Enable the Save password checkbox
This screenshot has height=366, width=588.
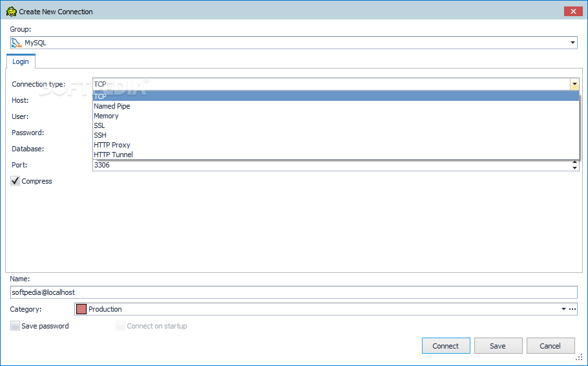pyautogui.click(x=16, y=326)
